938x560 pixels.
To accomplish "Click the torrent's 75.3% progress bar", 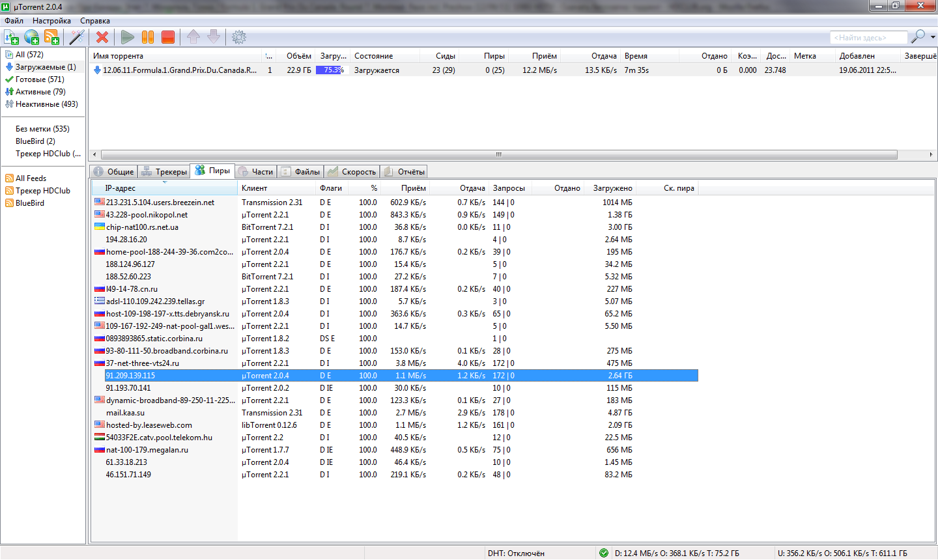I will point(330,70).
